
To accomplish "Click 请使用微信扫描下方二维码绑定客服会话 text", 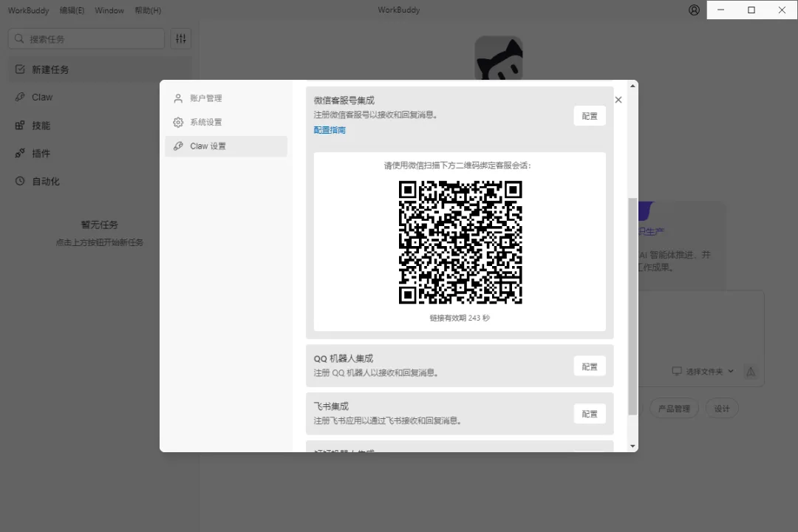I will click(457, 166).
